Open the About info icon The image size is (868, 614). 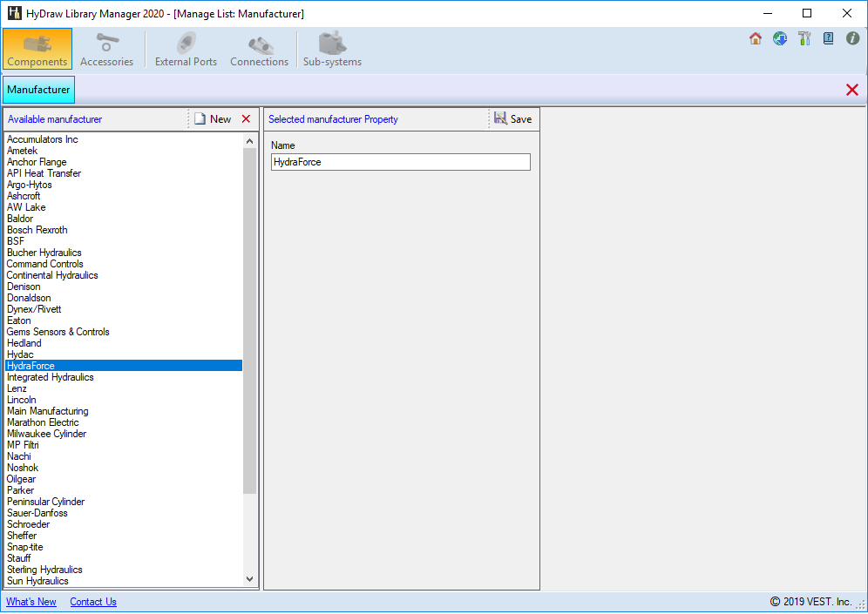coord(852,38)
